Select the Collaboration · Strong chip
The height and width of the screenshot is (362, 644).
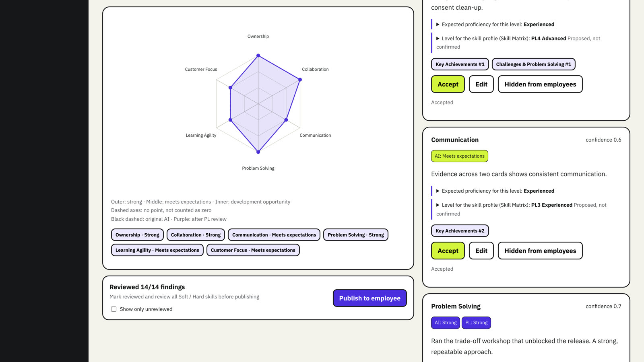(196, 235)
